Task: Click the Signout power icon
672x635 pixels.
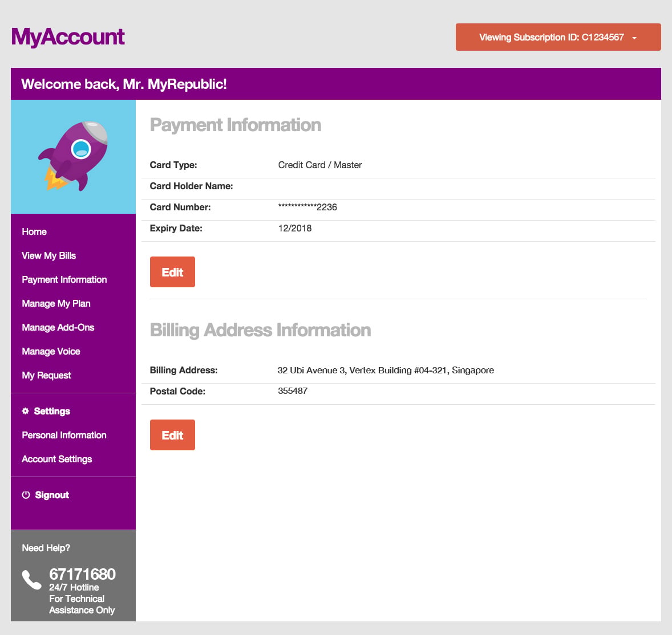Action: pyautogui.click(x=26, y=495)
